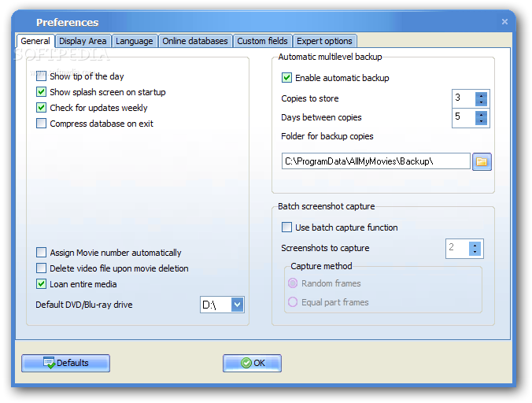Open the Display Area tab
The height and width of the screenshot is (403, 532).
(83, 41)
